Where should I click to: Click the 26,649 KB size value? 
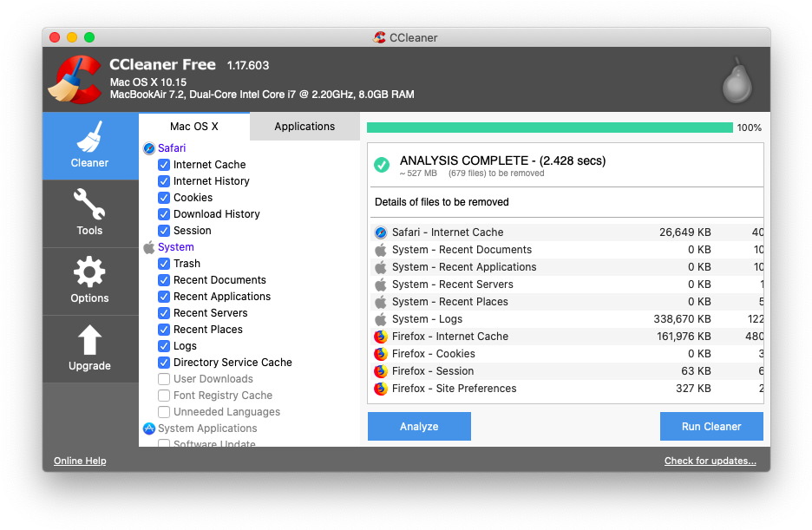click(685, 232)
